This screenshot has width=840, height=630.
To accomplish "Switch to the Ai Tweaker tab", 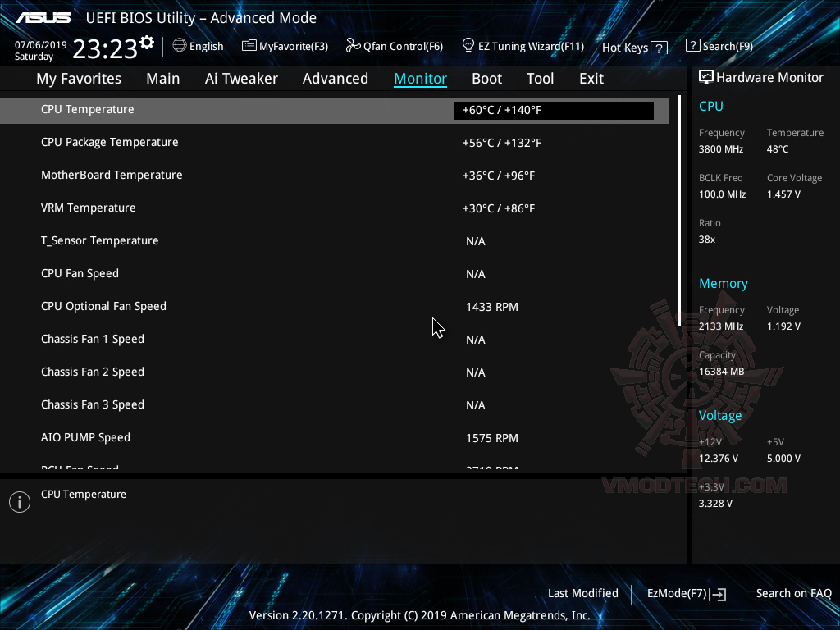I will [x=241, y=78].
